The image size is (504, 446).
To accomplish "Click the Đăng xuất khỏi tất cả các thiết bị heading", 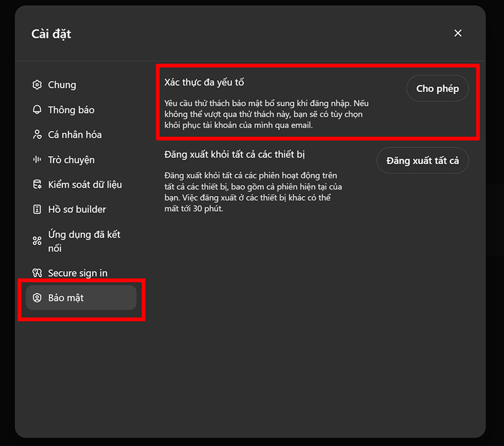I will pos(234,154).
